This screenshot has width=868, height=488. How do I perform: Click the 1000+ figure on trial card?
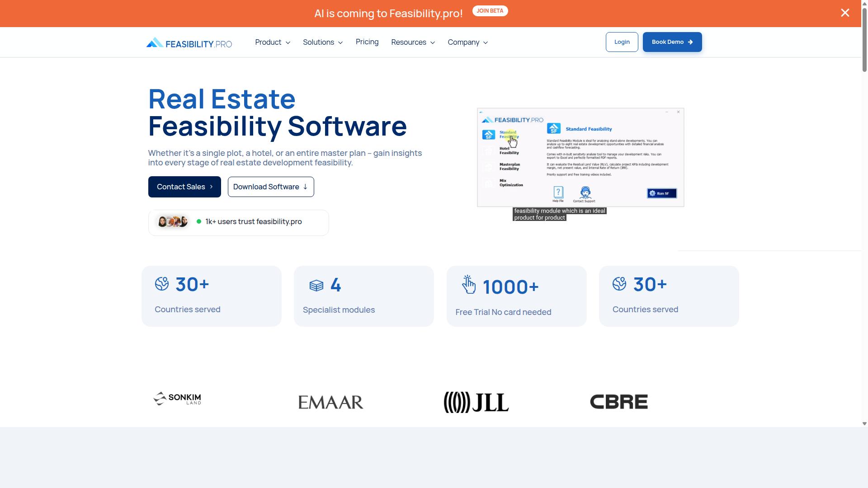(x=511, y=287)
